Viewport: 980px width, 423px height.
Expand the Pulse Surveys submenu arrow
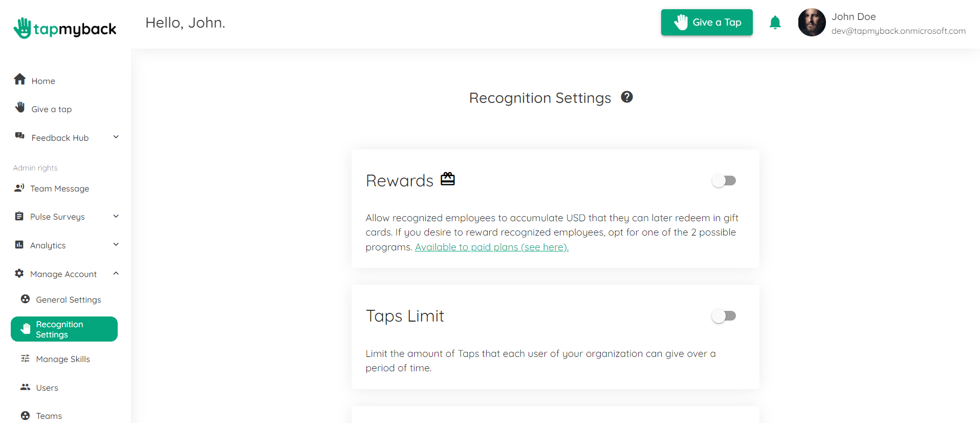(116, 216)
